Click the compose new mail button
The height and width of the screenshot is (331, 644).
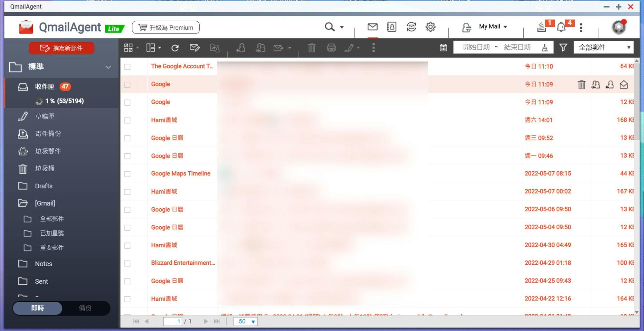click(62, 48)
